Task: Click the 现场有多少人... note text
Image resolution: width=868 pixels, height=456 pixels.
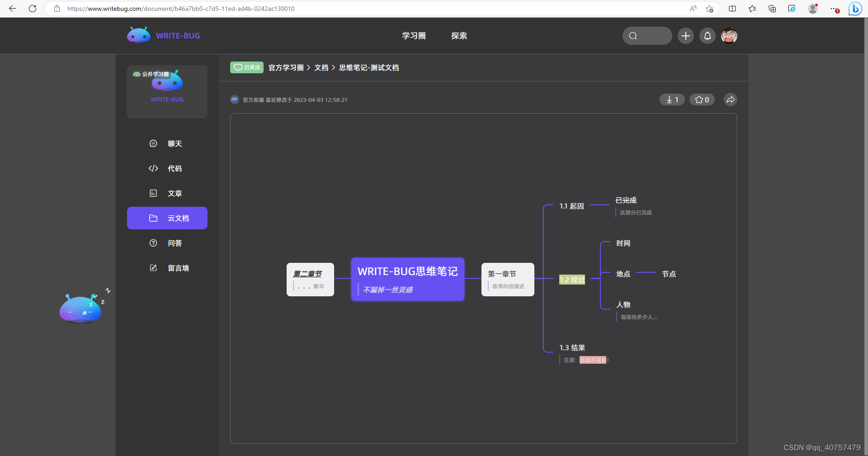Action: (x=639, y=317)
